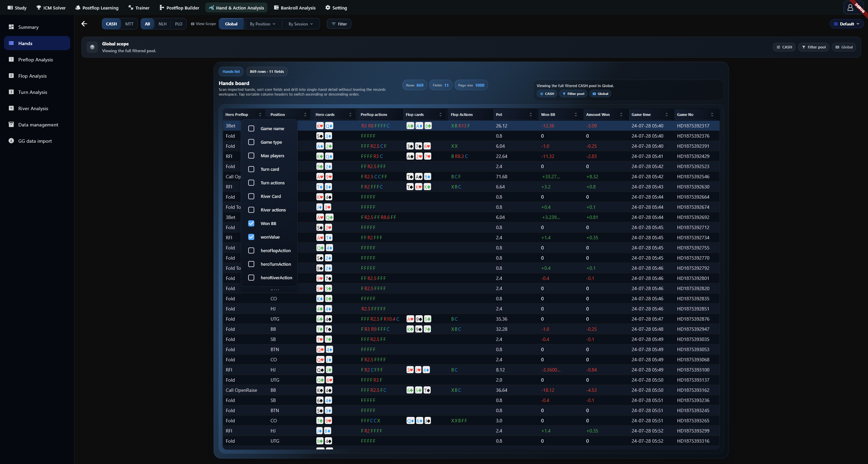This screenshot has height=464, width=868.
Task: Open River Analysis sidebar item
Action: pyautogui.click(x=37, y=108)
